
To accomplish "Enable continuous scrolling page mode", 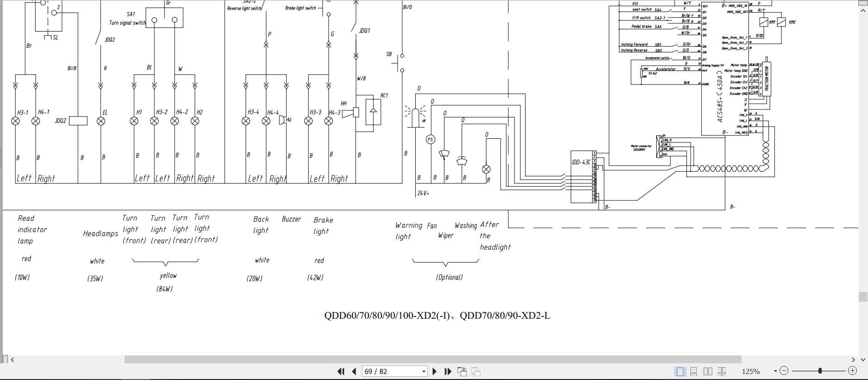I will (x=694, y=371).
